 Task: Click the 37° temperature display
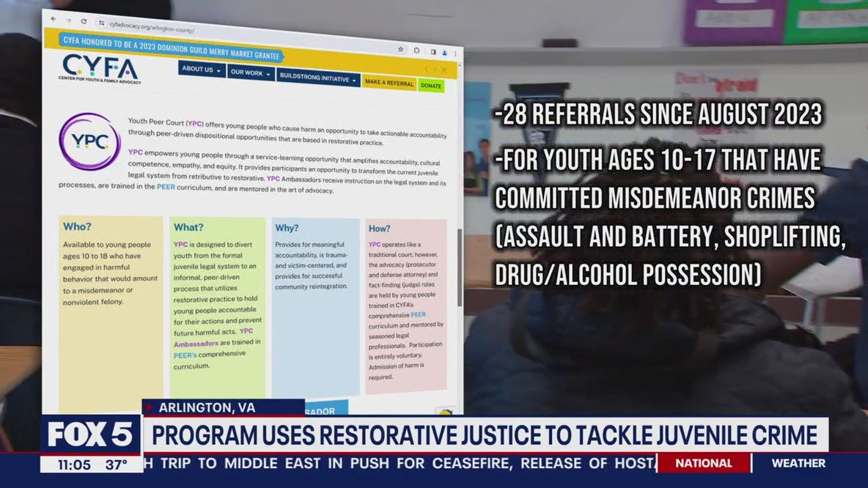[x=117, y=465]
